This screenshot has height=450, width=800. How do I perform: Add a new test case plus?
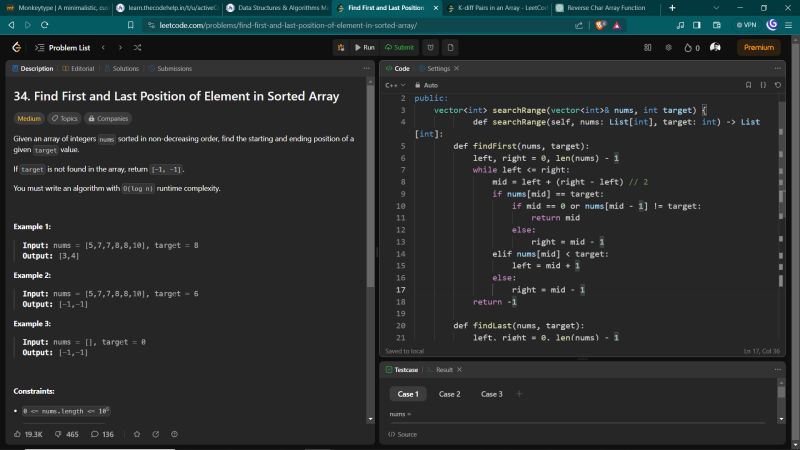click(519, 394)
